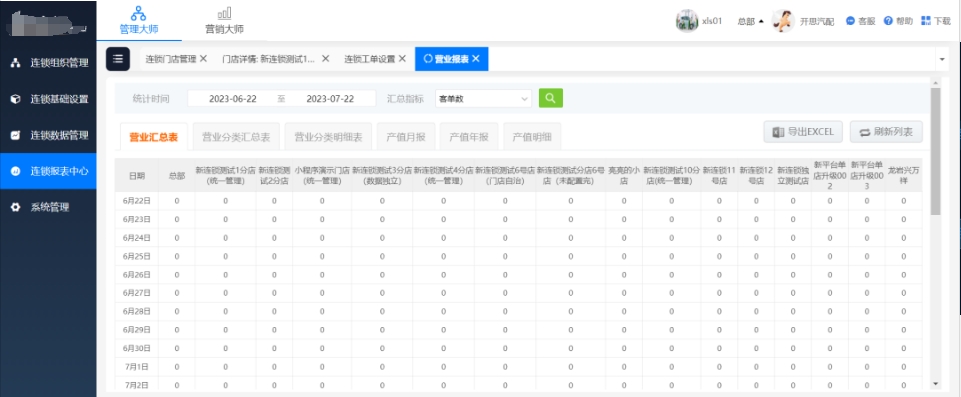Click 连锁组织管理 sidebar icon
This screenshot has width=961, height=397.
click(x=16, y=62)
